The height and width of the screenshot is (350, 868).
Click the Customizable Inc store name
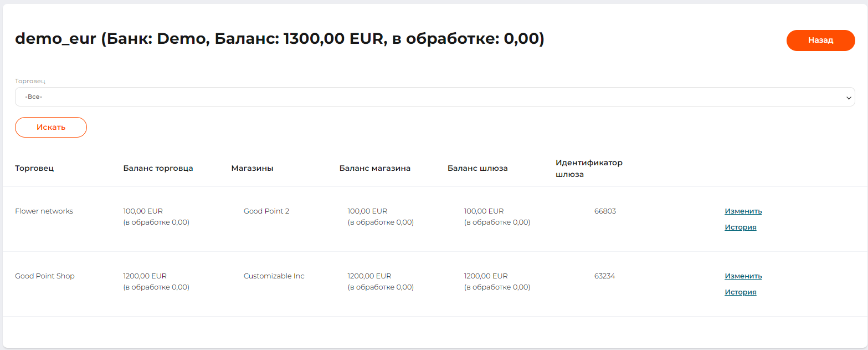point(274,276)
